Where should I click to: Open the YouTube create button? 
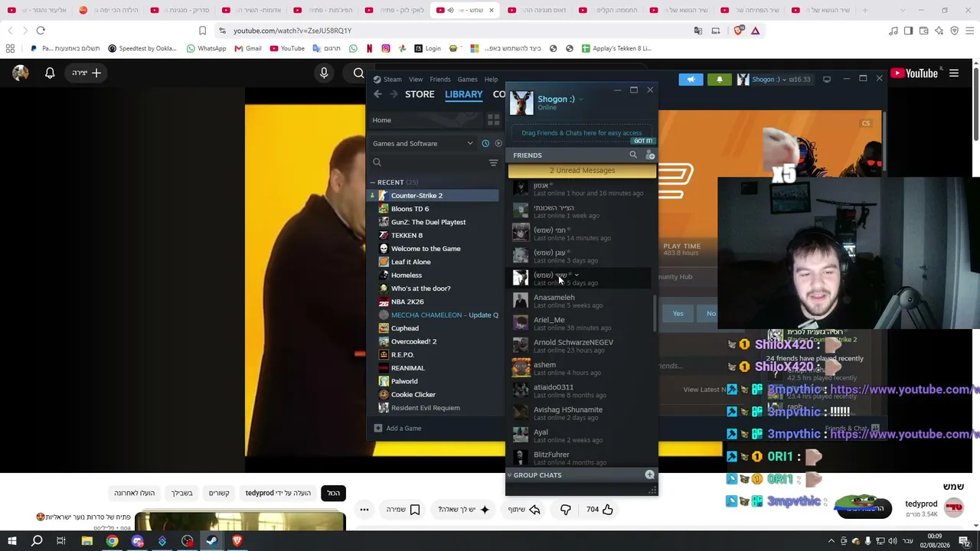click(x=87, y=73)
